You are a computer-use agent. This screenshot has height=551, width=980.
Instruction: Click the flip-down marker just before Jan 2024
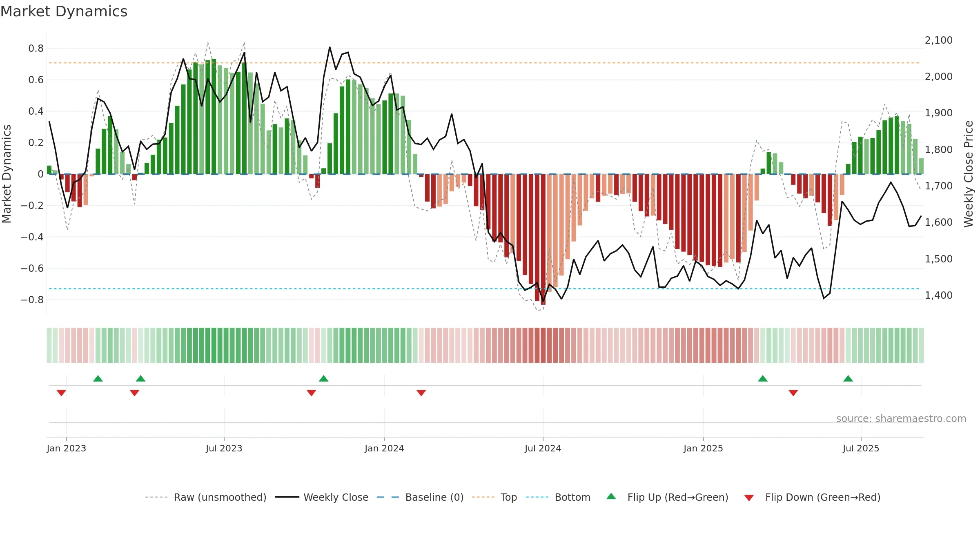[311, 393]
